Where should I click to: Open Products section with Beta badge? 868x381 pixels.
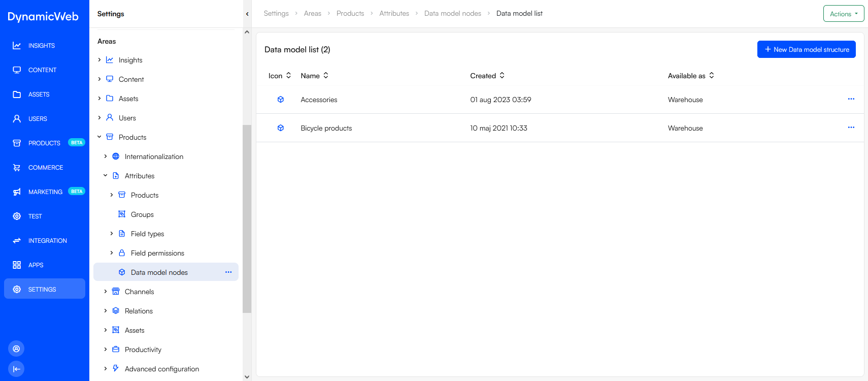pyautogui.click(x=45, y=143)
